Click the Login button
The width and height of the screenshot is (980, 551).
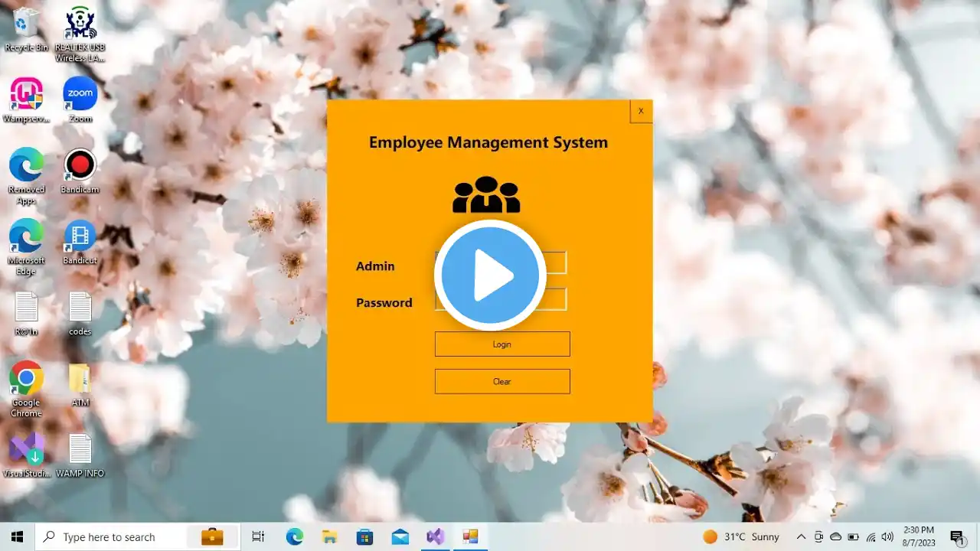pyautogui.click(x=502, y=344)
